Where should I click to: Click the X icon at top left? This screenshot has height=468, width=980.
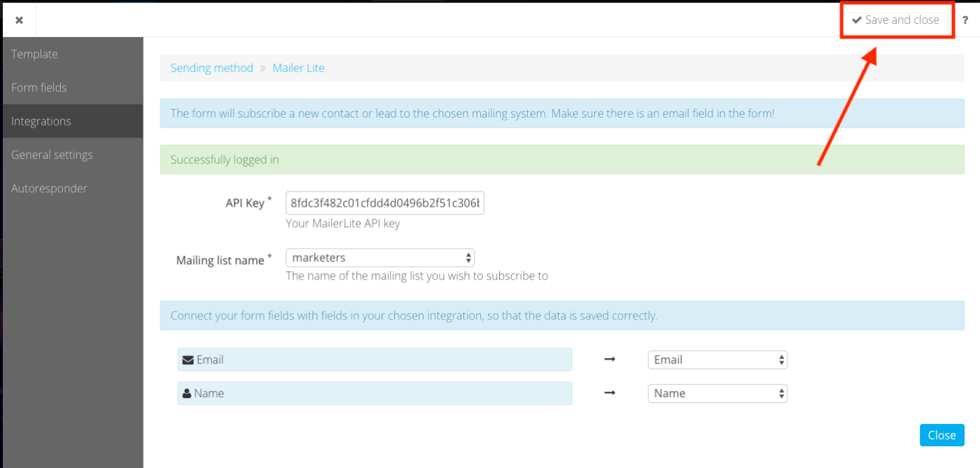click(x=19, y=20)
